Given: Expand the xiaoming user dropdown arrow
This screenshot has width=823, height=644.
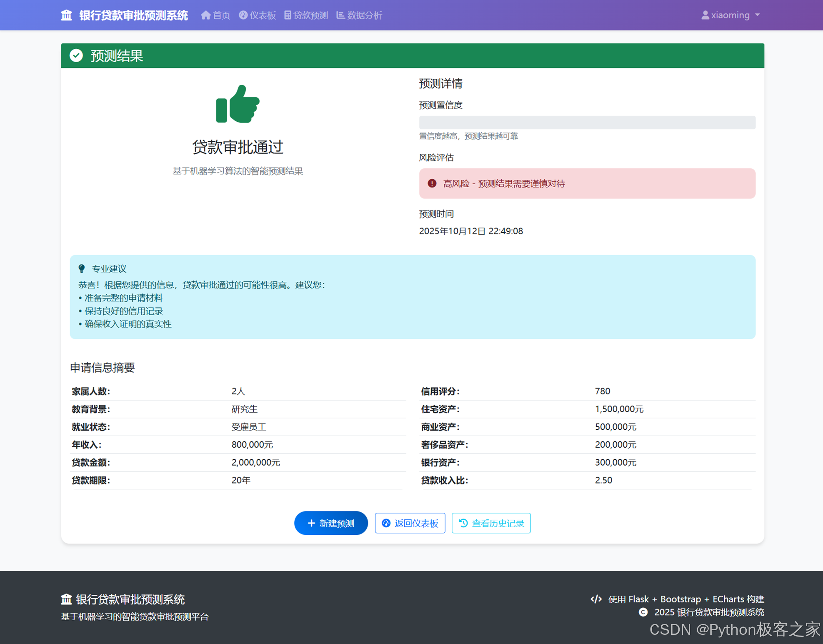Looking at the screenshot, I should (758, 15).
